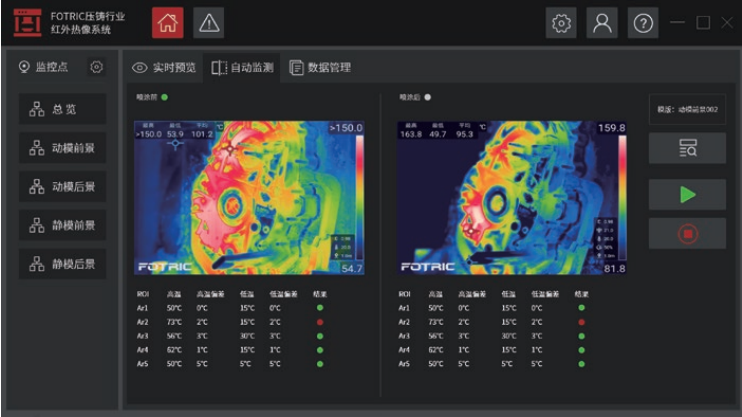Open system settings gear in title bar
Screen dimensions: 742x417
561,23
